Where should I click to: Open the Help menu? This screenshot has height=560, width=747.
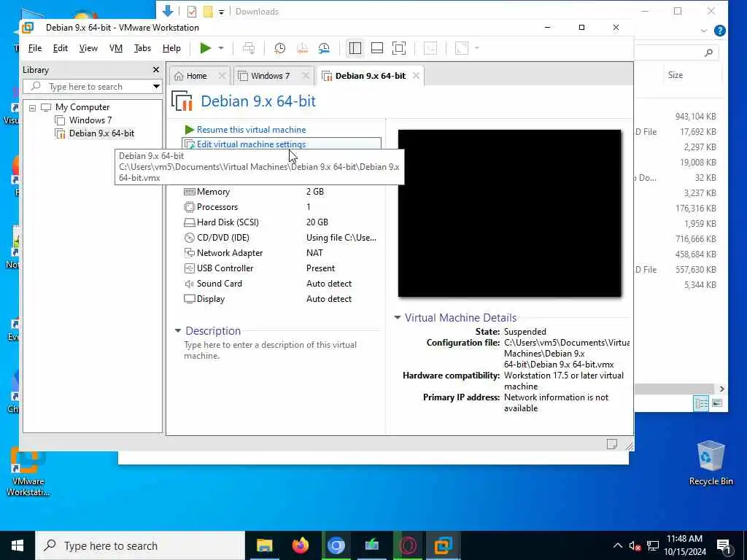click(171, 48)
